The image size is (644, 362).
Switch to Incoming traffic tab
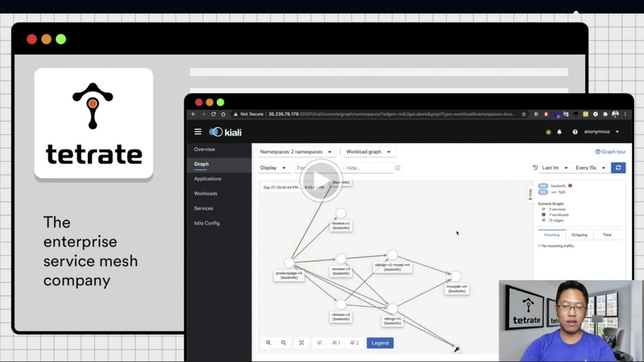click(x=551, y=235)
